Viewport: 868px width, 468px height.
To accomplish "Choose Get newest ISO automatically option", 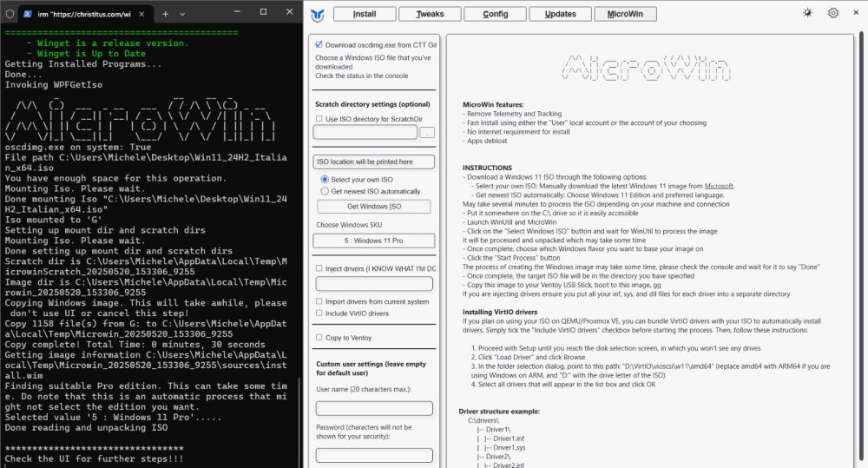I will 325,191.
